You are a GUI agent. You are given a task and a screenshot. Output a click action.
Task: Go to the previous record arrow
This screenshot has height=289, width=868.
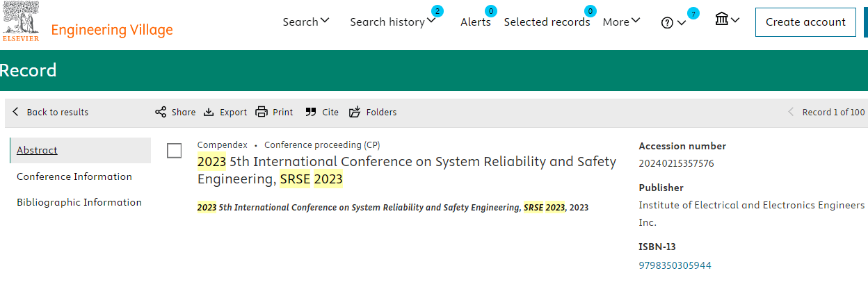(791, 112)
